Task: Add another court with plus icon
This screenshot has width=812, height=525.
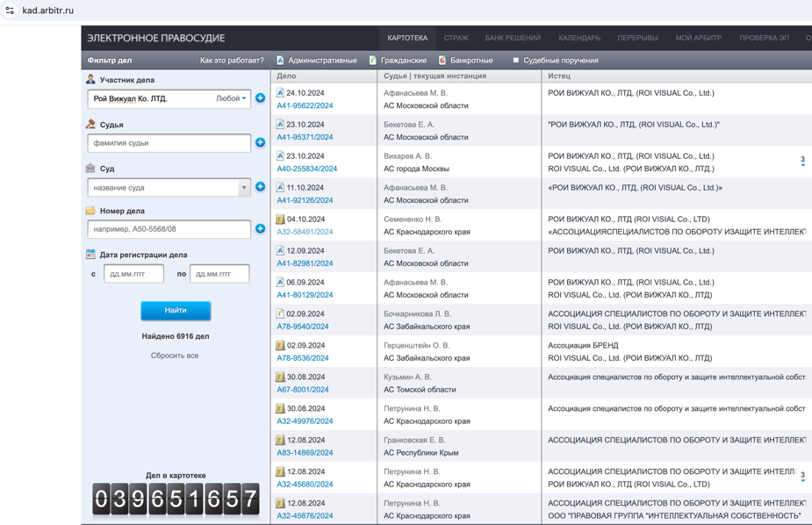Action: pos(261,187)
